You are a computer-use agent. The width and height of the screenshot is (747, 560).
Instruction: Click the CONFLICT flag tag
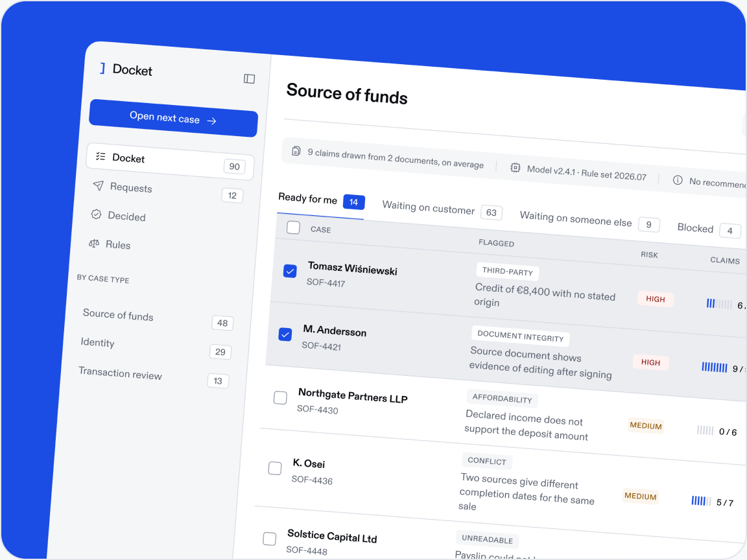[x=487, y=461]
